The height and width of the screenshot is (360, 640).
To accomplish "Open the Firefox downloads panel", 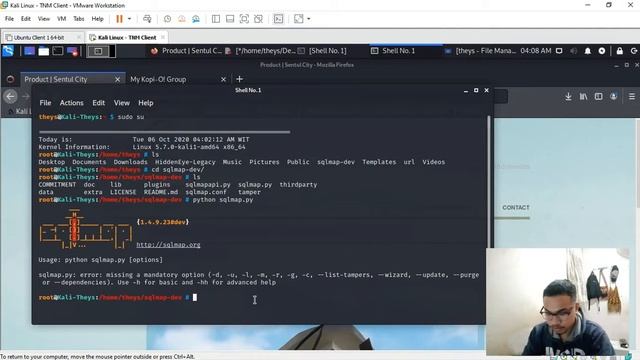I will [568, 97].
